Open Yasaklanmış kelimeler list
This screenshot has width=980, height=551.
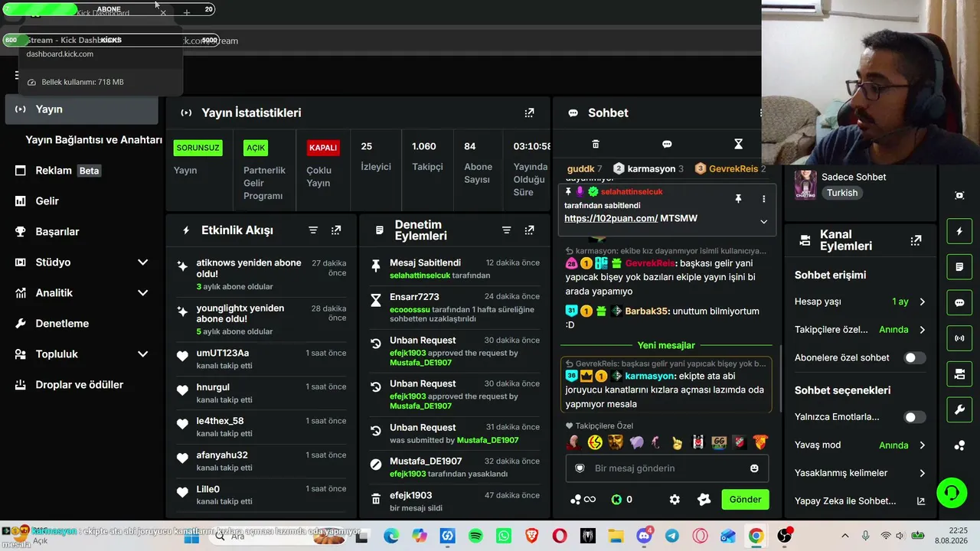coord(860,473)
